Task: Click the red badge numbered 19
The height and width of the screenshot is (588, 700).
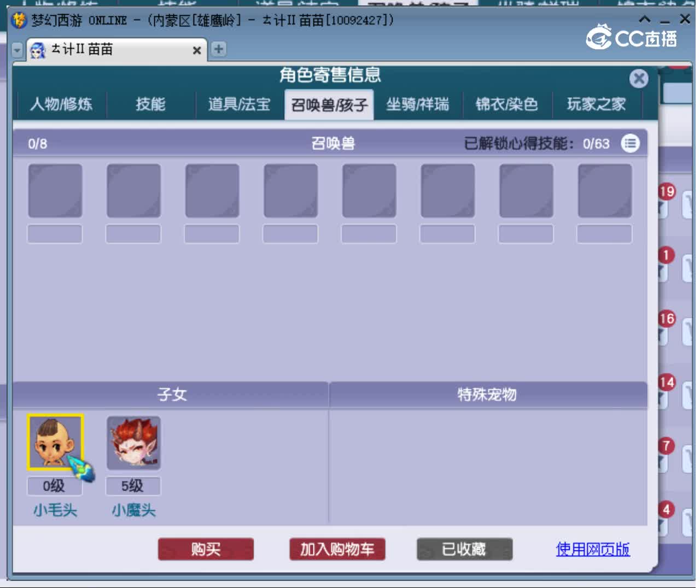Action: (666, 192)
